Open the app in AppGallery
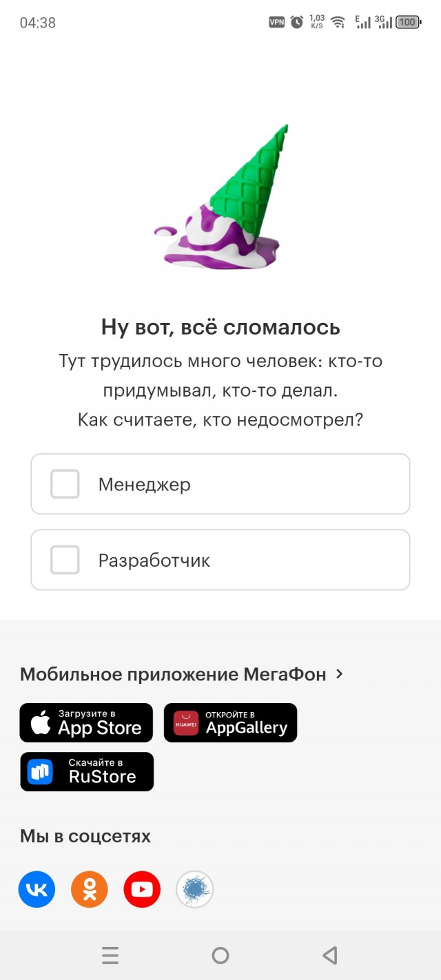Image resolution: width=441 pixels, height=980 pixels. (230, 722)
